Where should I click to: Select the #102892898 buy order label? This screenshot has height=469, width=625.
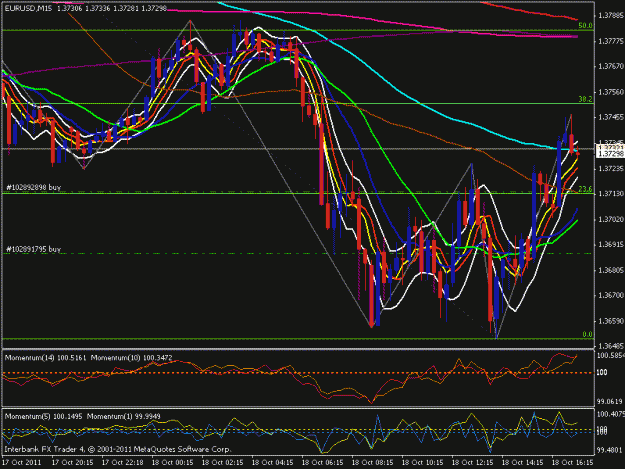click(33, 187)
